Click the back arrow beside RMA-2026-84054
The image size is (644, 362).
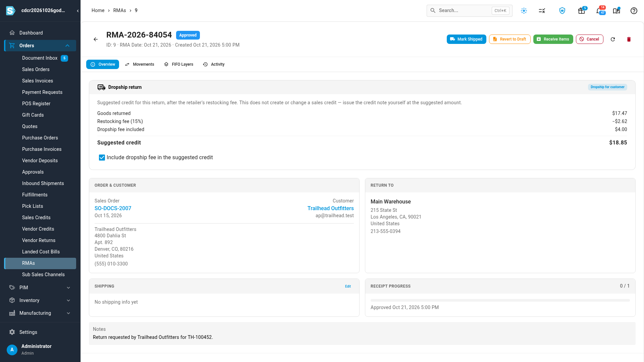click(x=96, y=40)
